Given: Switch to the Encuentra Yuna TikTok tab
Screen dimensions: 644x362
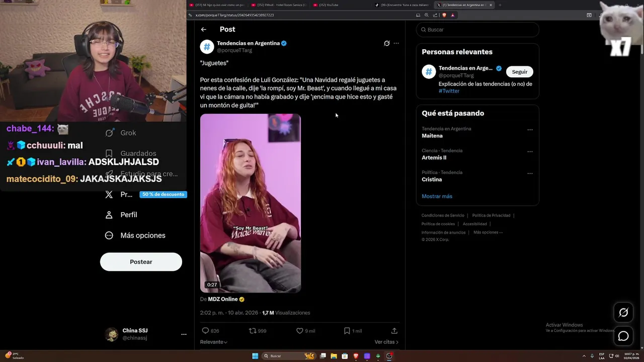Looking at the screenshot, I should [x=402, y=5].
